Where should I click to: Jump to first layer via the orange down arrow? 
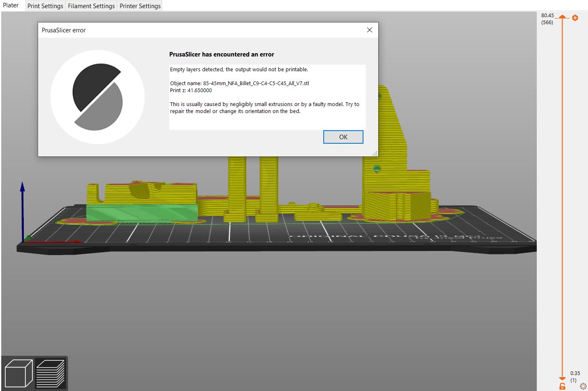click(562, 377)
